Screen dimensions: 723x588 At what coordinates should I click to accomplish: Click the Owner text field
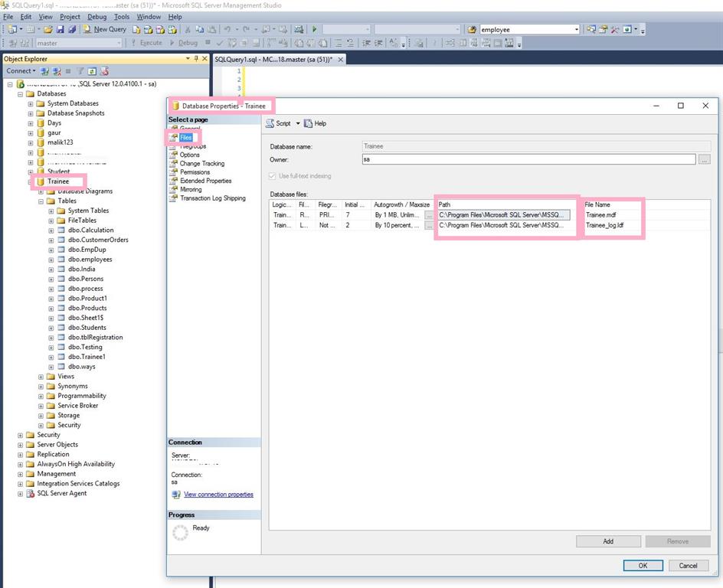pos(528,159)
